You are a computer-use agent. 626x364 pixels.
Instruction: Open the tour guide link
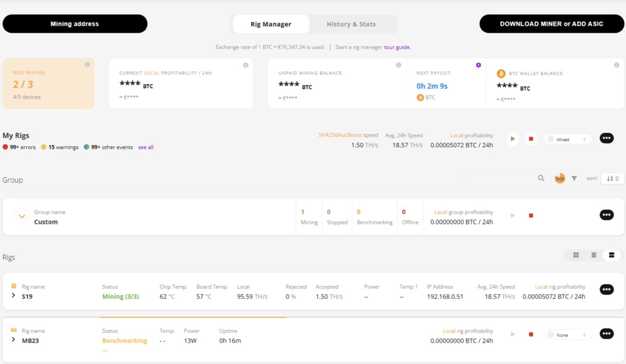coord(397,47)
